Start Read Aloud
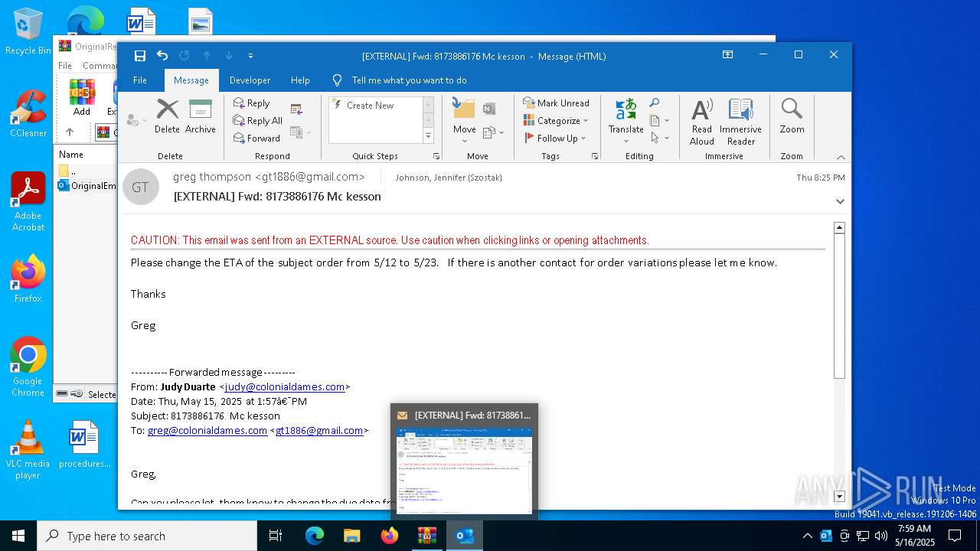The width and height of the screenshot is (980, 551). pos(702,121)
